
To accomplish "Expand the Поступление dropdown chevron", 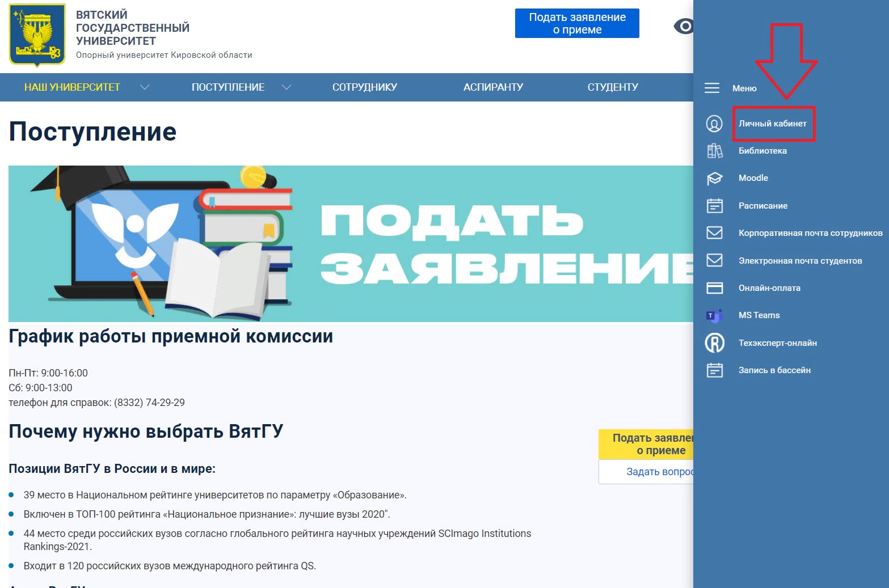I will (x=286, y=87).
